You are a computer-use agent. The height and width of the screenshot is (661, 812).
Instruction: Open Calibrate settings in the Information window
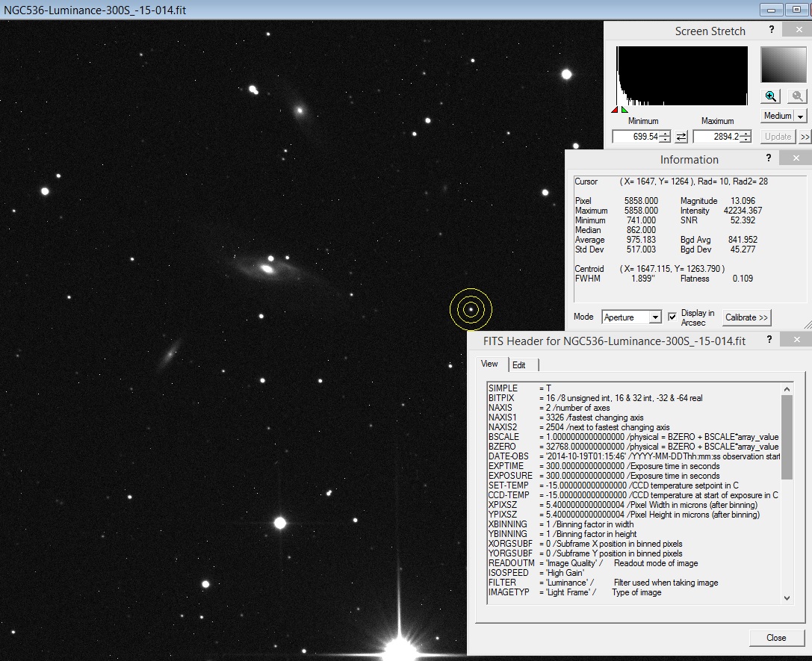coord(747,317)
